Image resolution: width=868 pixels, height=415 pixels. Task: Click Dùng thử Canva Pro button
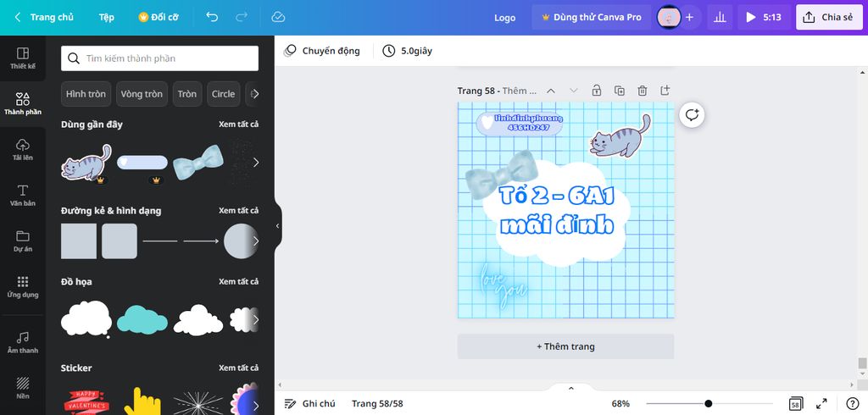pos(591,17)
